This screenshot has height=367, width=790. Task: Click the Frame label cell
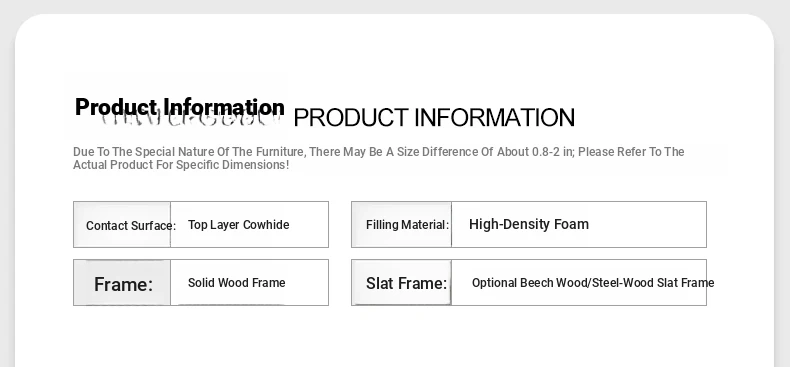click(122, 283)
